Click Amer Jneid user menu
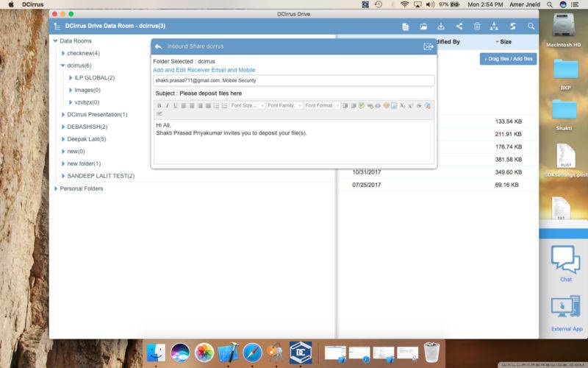 click(525, 4)
